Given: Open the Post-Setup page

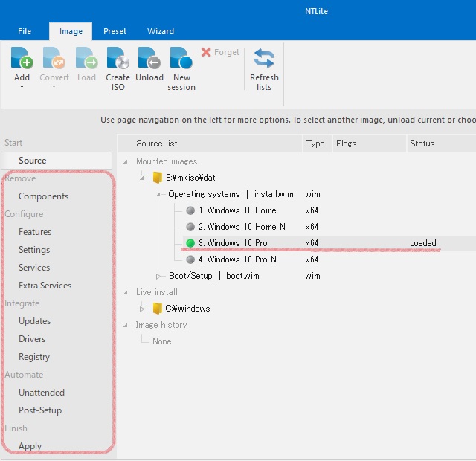Looking at the screenshot, I should coord(40,410).
